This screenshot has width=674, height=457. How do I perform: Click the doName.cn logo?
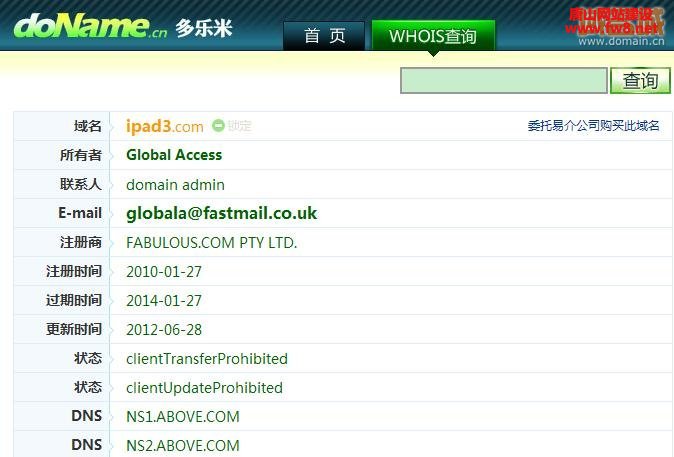(x=90, y=26)
